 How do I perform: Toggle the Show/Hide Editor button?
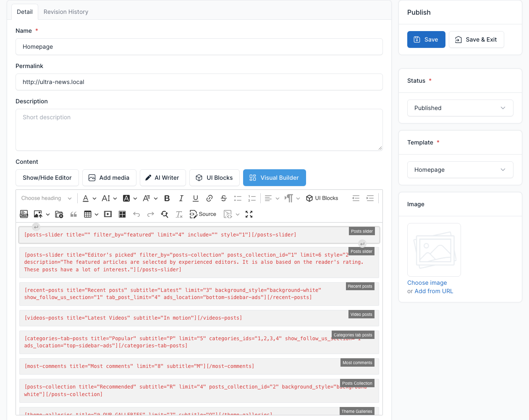click(47, 178)
